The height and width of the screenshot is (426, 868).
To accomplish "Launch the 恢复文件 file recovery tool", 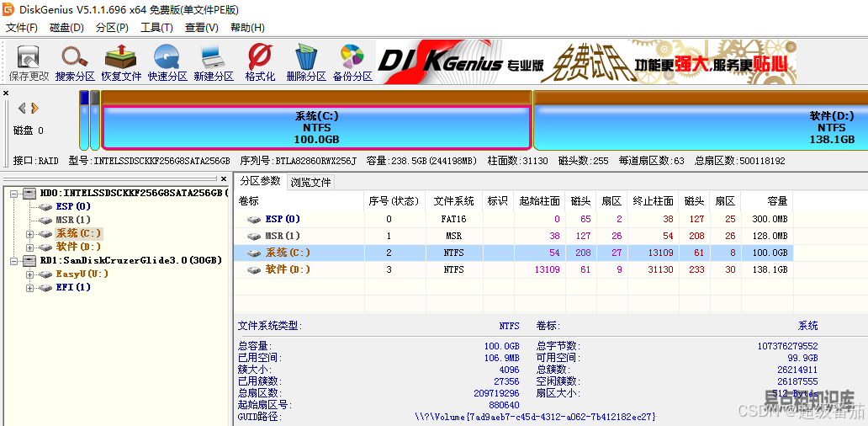I will pyautogui.click(x=121, y=63).
